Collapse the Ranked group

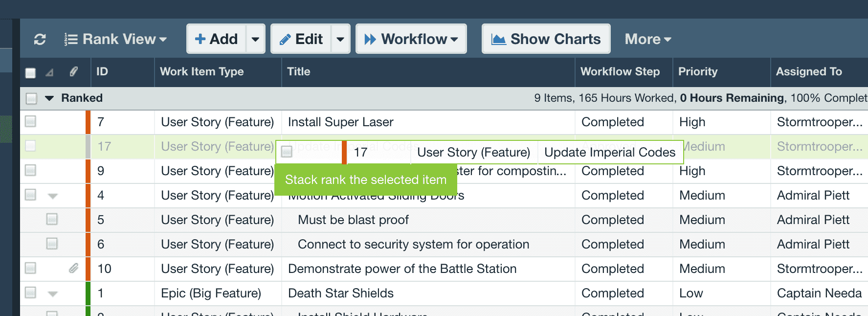click(x=49, y=98)
